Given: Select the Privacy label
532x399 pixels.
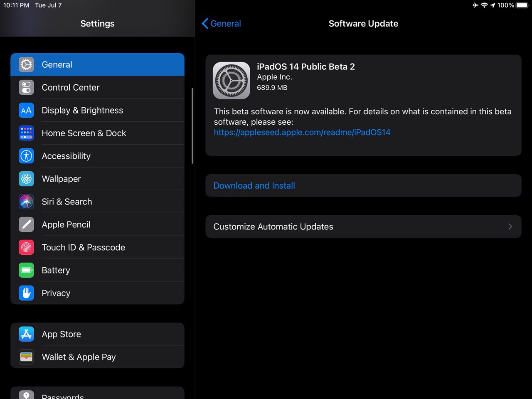Looking at the screenshot, I should pyautogui.click(x=56, y=293).
